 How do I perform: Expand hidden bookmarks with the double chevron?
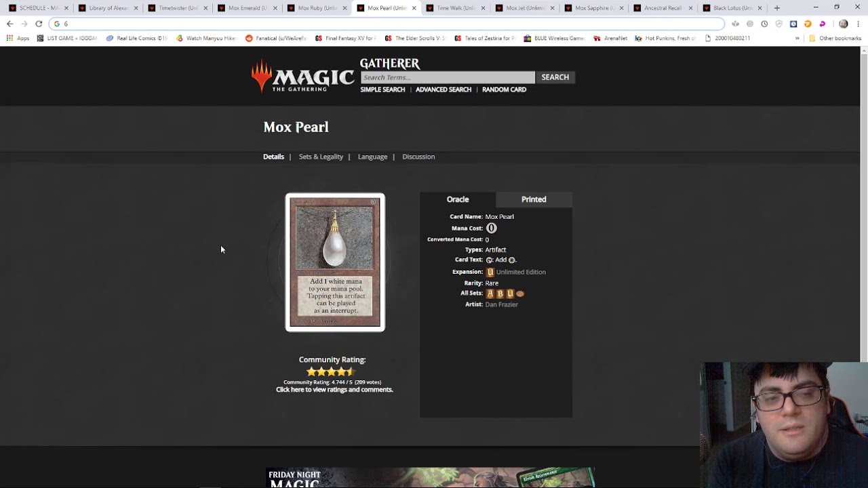pyautogui.click(x=797, y=38)
